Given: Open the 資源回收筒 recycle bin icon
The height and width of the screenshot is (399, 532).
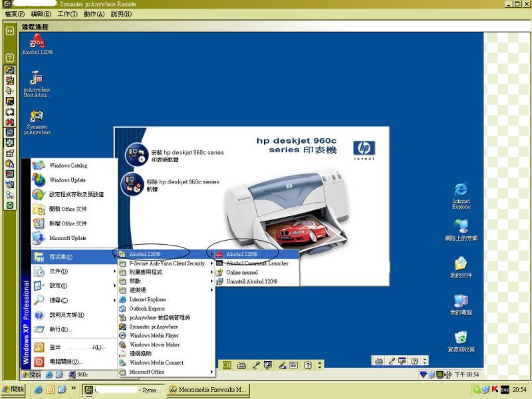Looking at the screenshot, I should (461, 342).
